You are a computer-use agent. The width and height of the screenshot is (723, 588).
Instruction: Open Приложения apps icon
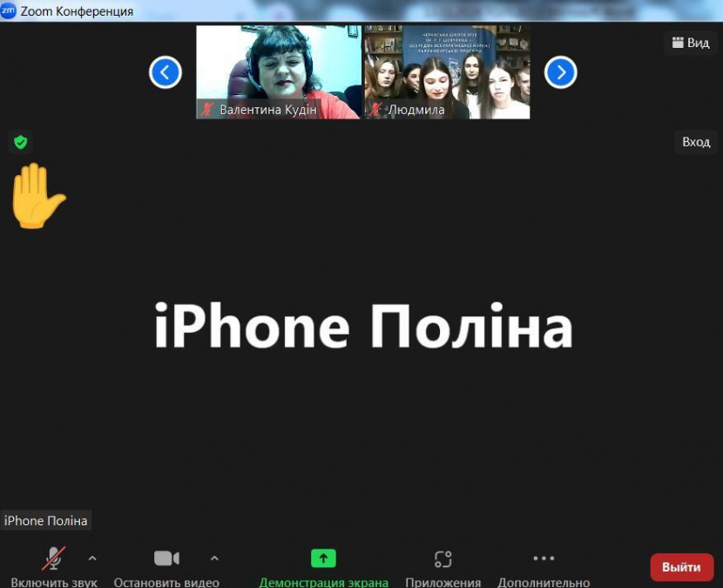point(443,559)
